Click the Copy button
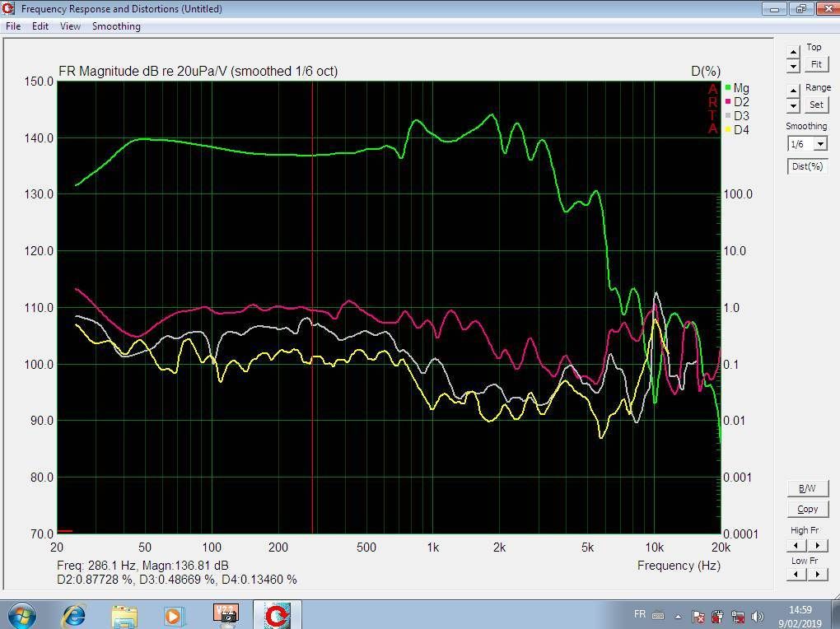This screenshot has width=840, height=629. pyautogui.click(x=807, y=509)
